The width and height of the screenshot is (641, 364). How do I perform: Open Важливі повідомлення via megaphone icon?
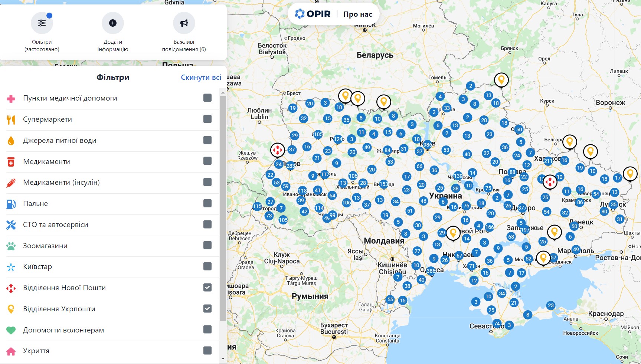[x=183, y=23]
